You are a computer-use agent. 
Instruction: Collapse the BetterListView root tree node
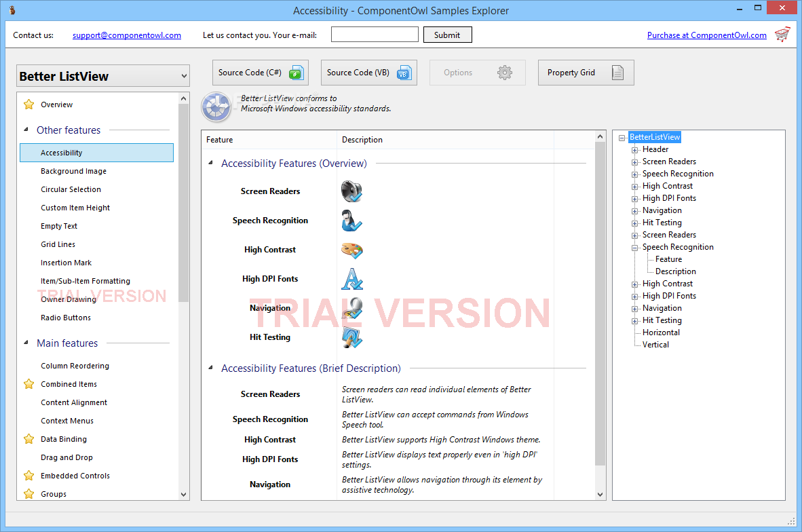pyautogui.click(x=622, y=138)
